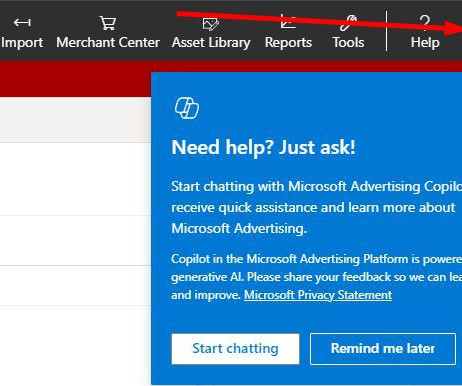Choose Remind me later
462x386 pixels.
383,349
